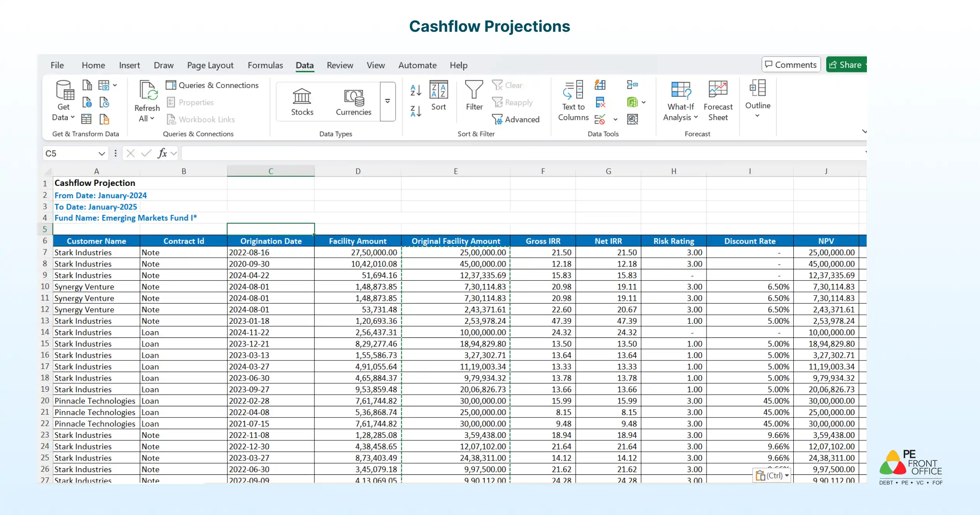Click the Share button
This screenshot has height=515, width=980.
click(x=846, y=65)
